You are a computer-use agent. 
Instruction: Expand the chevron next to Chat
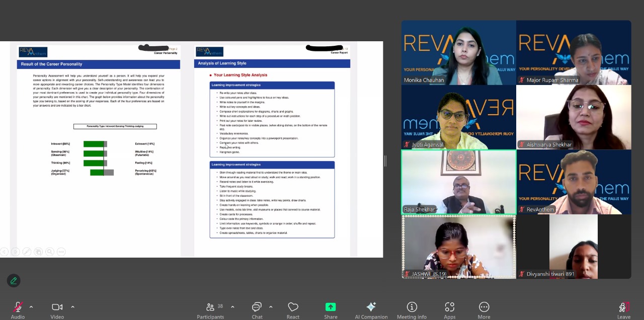[x=271, y=307]
